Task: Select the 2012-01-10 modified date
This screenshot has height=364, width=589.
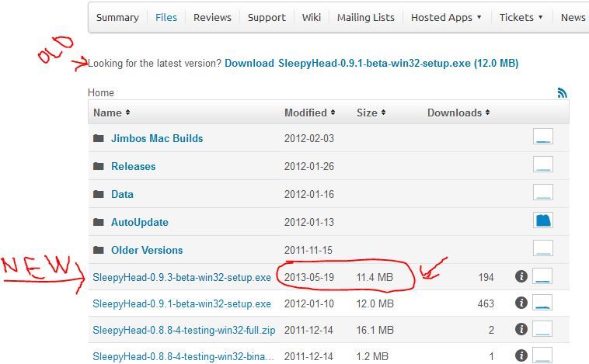Action: click(x=309, y=303)
